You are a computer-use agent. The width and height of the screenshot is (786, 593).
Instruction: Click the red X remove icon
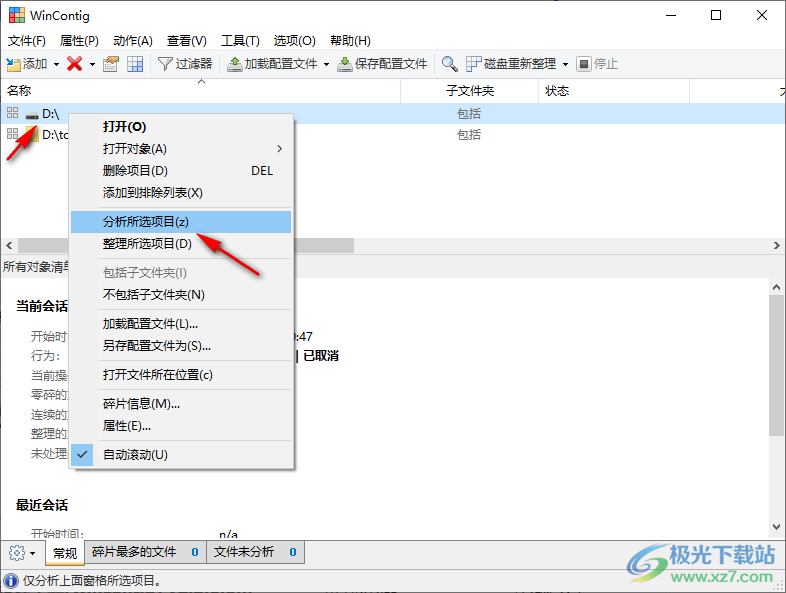(x=75, y=64)
